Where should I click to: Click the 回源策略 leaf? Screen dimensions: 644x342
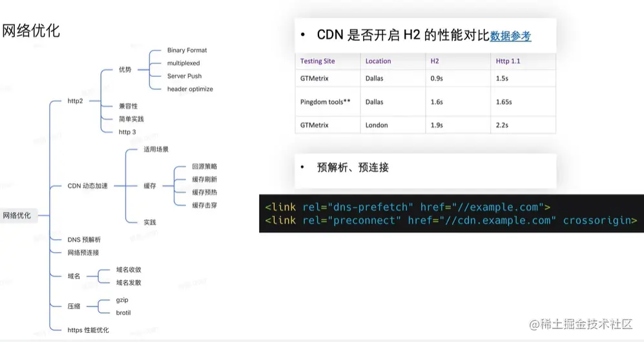click(x=205, y=167)
